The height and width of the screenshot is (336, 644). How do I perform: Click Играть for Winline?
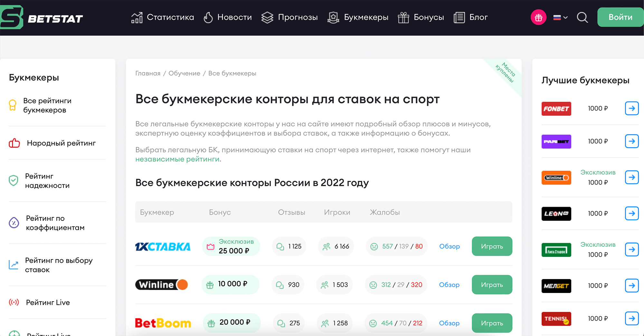pos(492,285)
